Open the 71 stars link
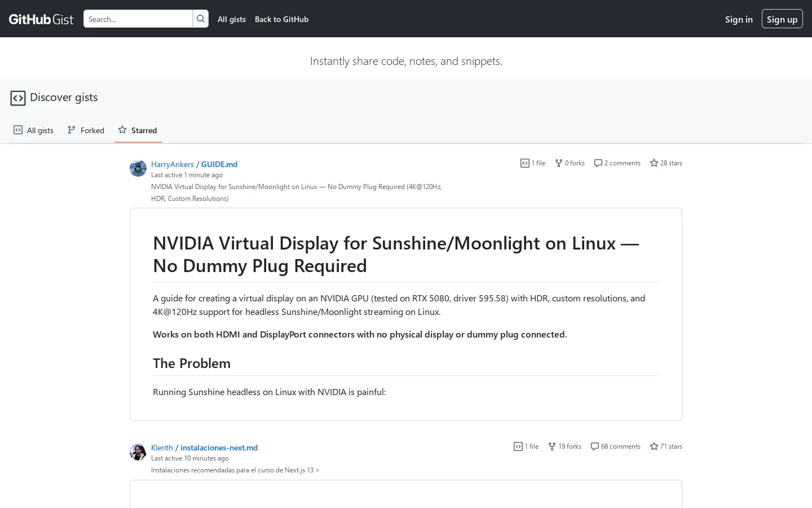 [666, 446]
